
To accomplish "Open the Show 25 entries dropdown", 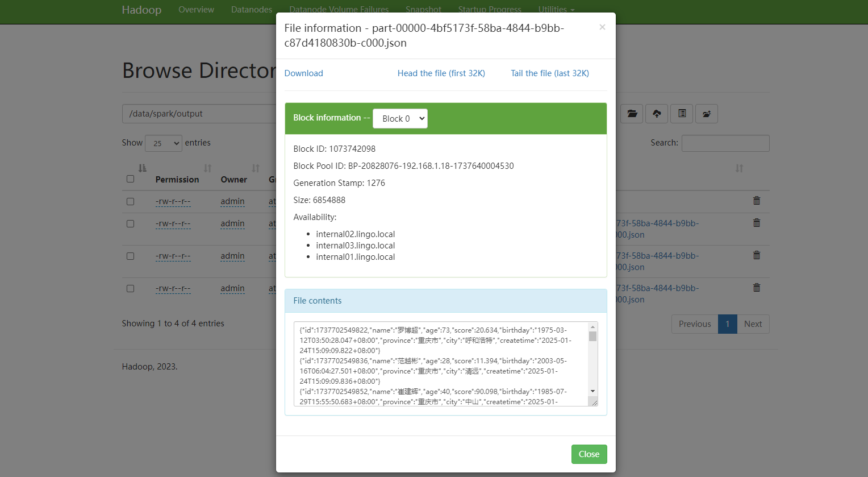I will [163, 143].
